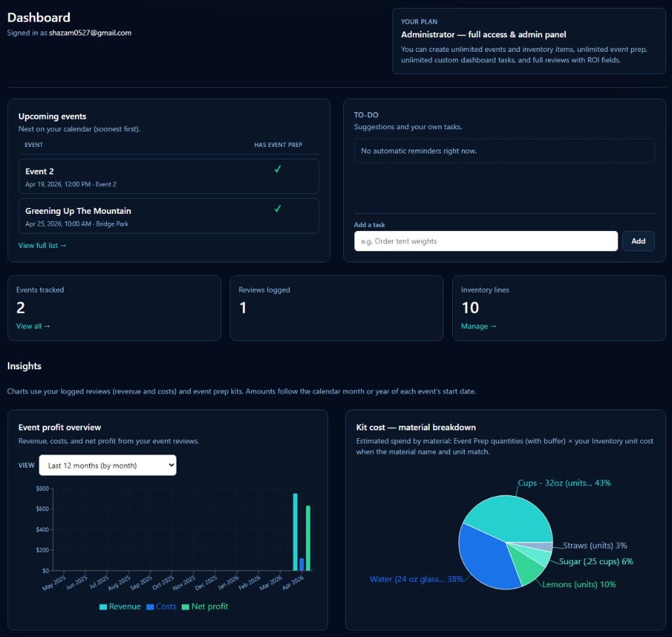Screen dimensions: 672x637
Task: Open the TO-DO panel section
Action: coord(366,114)
